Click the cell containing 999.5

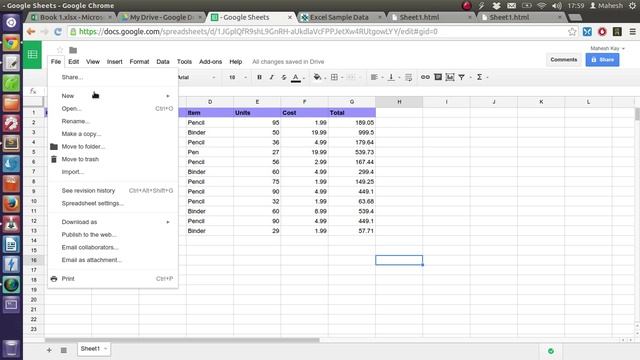(352, 133)
